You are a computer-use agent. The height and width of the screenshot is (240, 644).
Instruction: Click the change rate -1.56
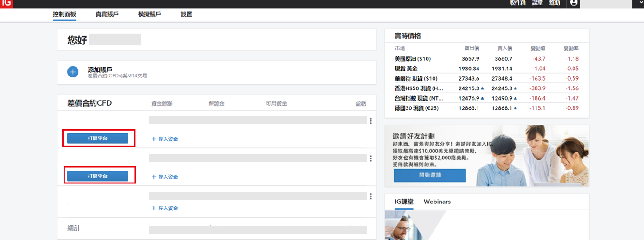[572, 88]
